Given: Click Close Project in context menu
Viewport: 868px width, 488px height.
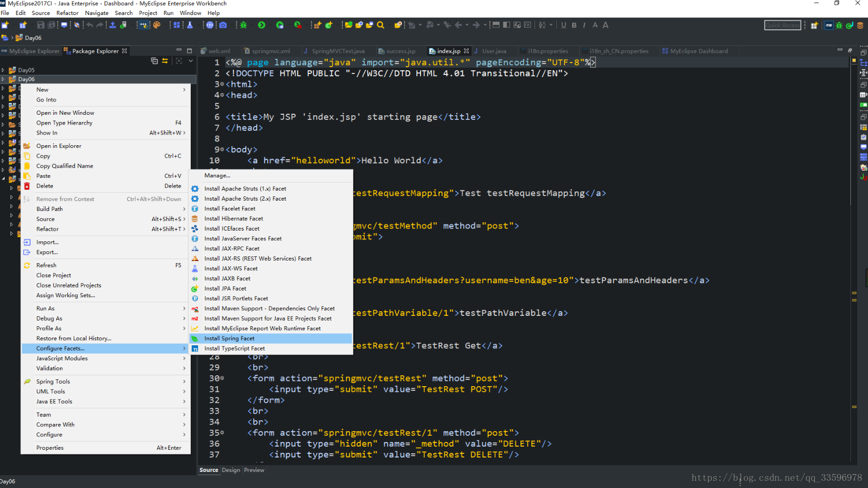Looking at the screenshot, I should pyautogui.click(x=106, y=276).
